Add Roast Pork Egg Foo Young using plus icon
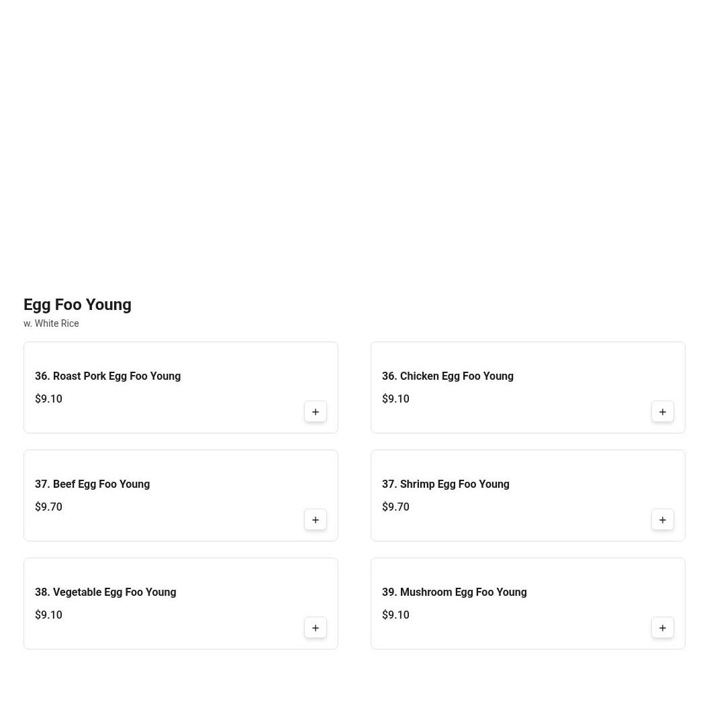Image resolution: width=705 pixels, height=728 pixels. pyautogui.click(x=316, y=412)
